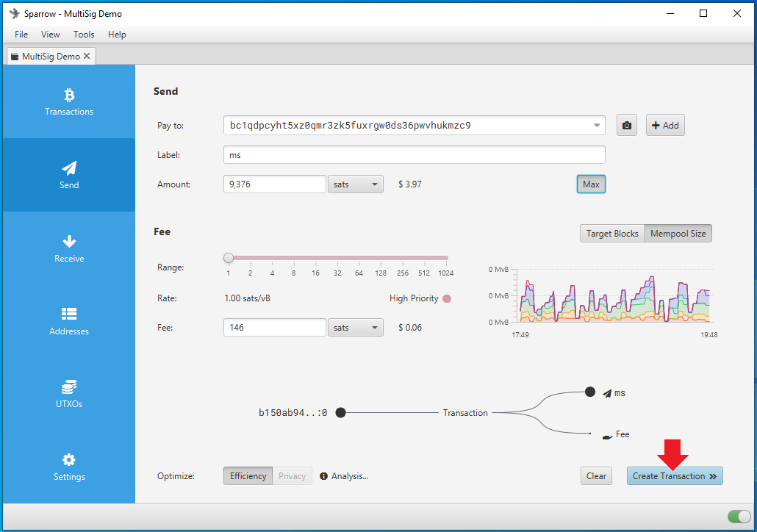Click the Amount input field
The image size is (757, 532).
click(275, 184)
